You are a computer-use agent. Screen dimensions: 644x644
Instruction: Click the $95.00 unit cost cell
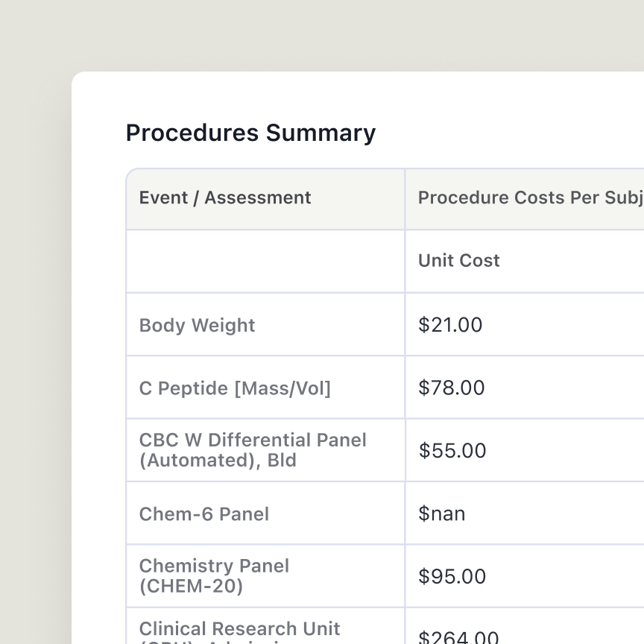(x=452, y=576)
